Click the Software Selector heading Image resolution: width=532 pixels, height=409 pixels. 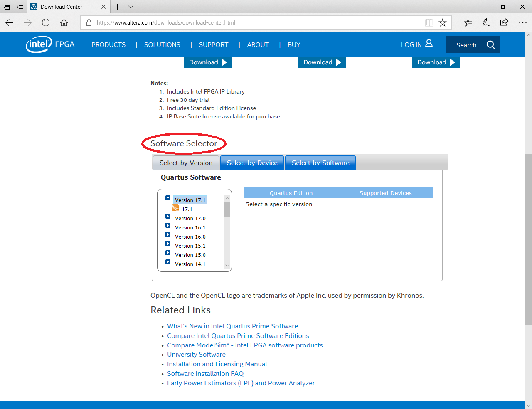[184, 143]
